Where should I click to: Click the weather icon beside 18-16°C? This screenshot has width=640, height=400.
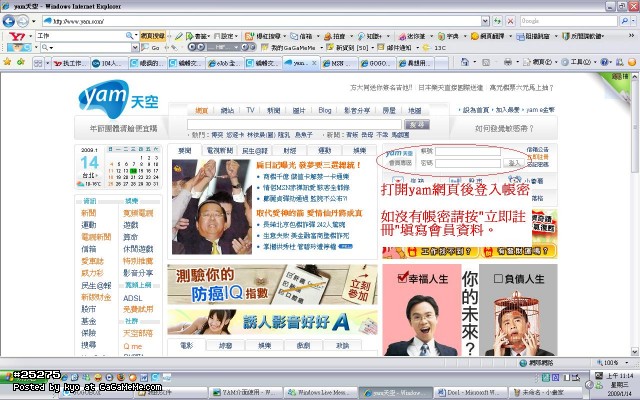tap(80, 184)
